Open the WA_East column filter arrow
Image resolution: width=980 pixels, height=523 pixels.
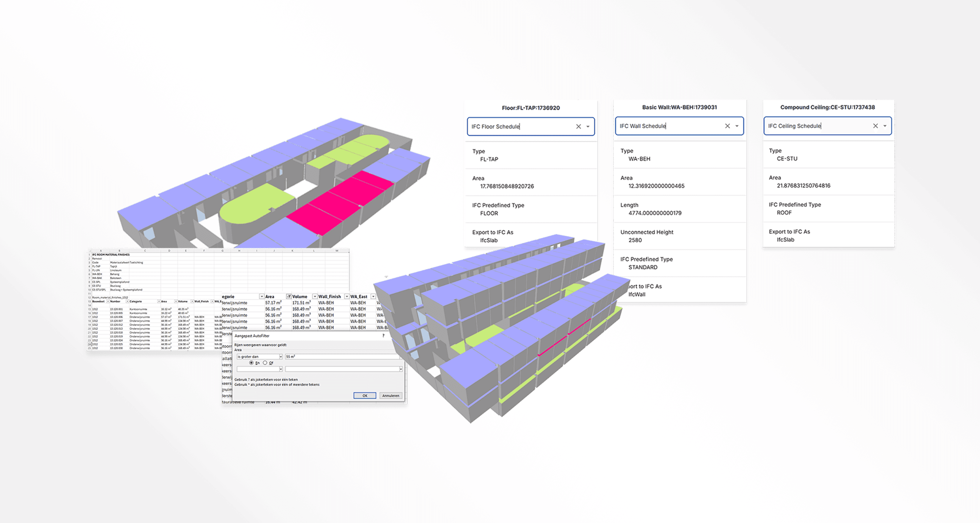[373, 297]
